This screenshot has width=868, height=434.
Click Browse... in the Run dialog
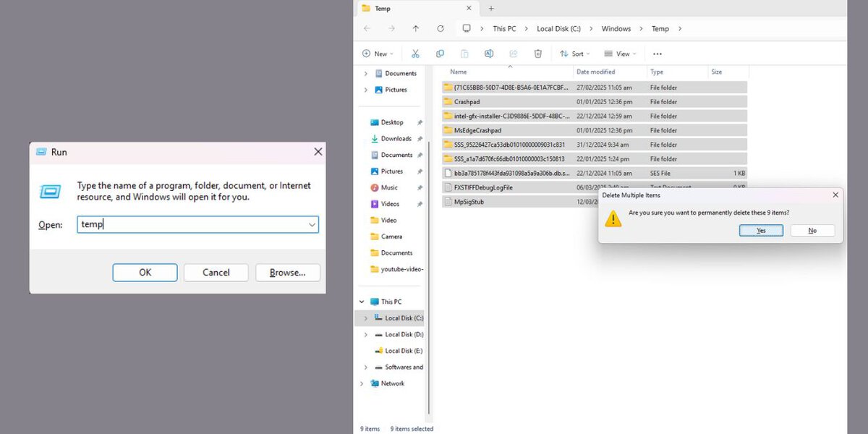click(287, 272)
